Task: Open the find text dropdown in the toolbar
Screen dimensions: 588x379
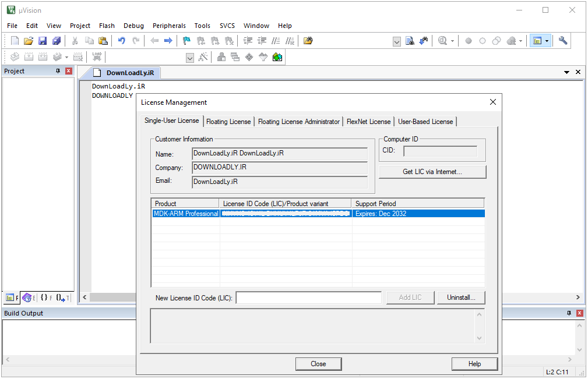Action: point(397,41)
